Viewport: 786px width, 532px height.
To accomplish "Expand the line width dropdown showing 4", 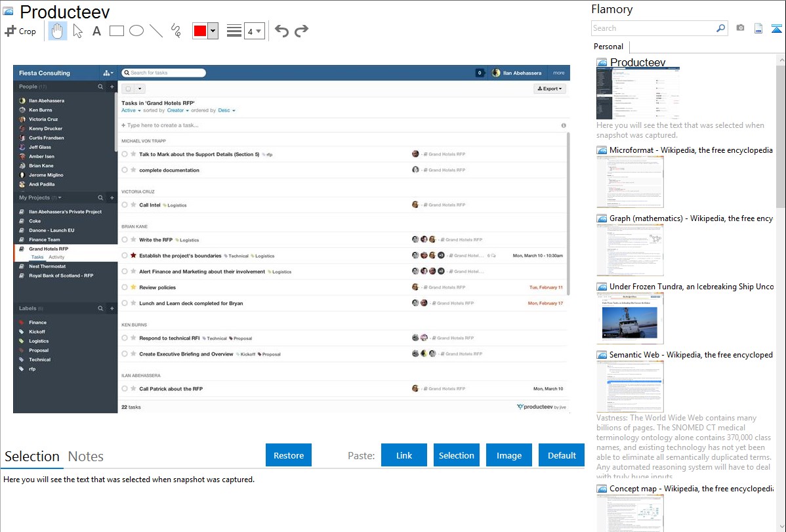I will click(x=255, y=31).
